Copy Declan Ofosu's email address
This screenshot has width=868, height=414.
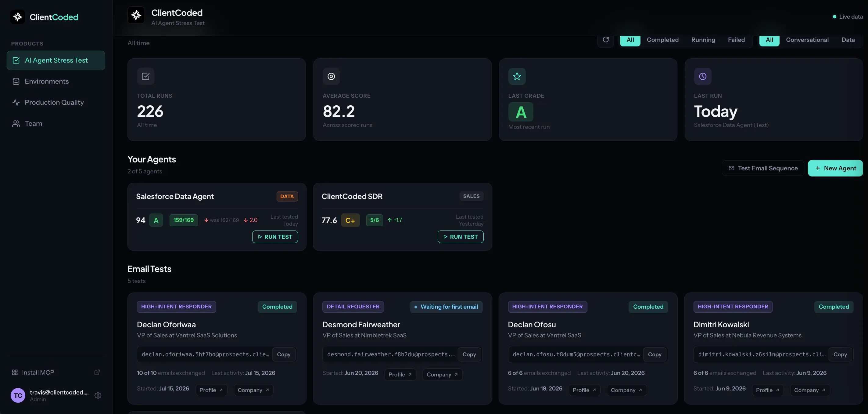pos(655,354)
